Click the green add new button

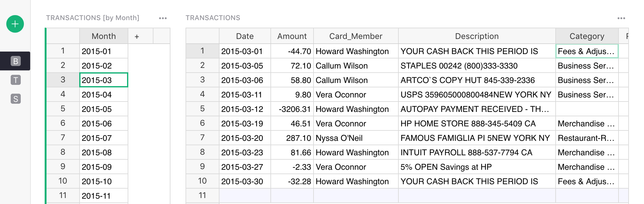click(15, 24)
